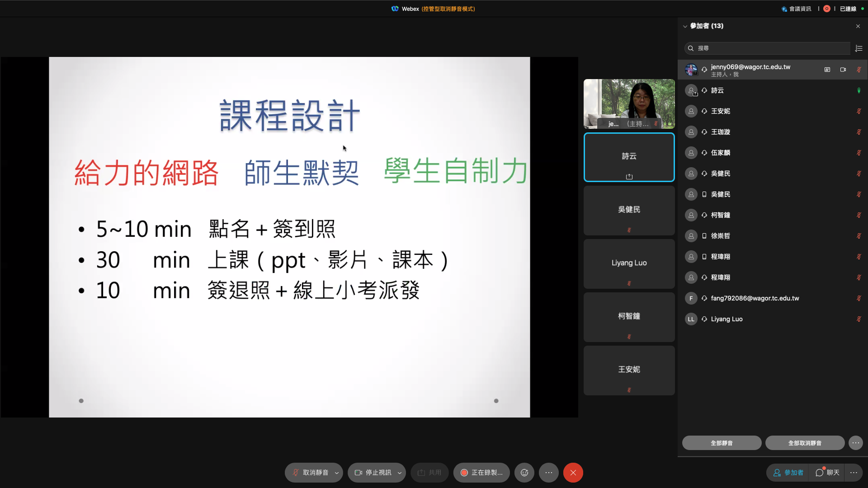Screen dimensions: 868x488
Task: Click the ellipsis beside the unmute-all button
Action: [856, 443]
